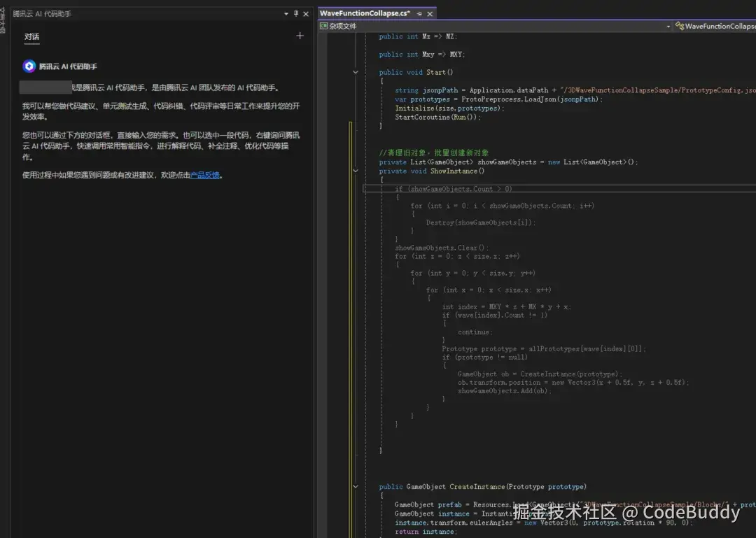Click the 腾讯云 AI 代码助手 panel title
Image resolution: width=756 pixels, height=538 pixels.
[42, 14]
